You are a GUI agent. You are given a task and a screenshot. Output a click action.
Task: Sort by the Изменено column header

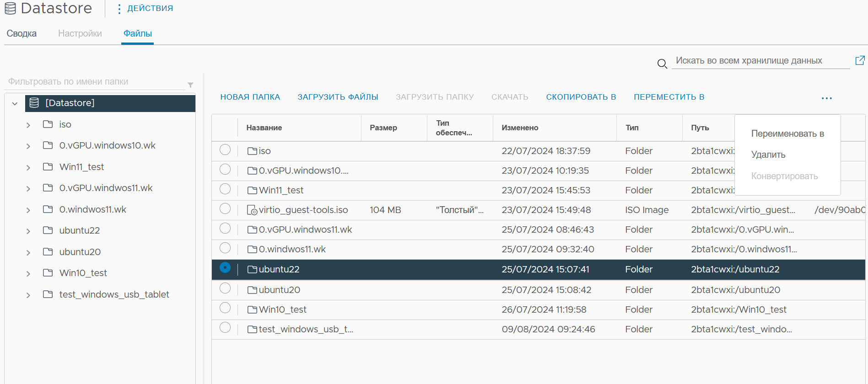(x=520, y=128)
